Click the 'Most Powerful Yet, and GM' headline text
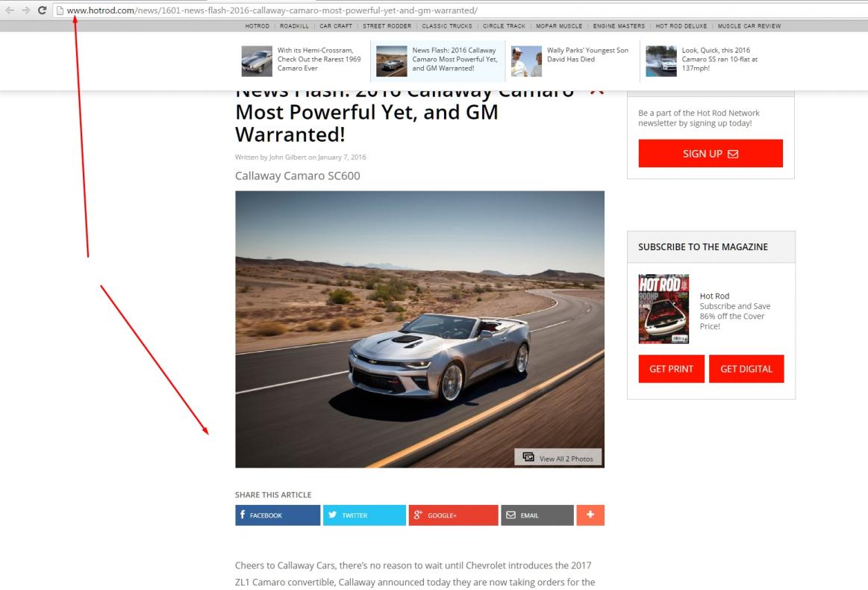Viewport: 868px width, 590px height. (x=366, y=113)
